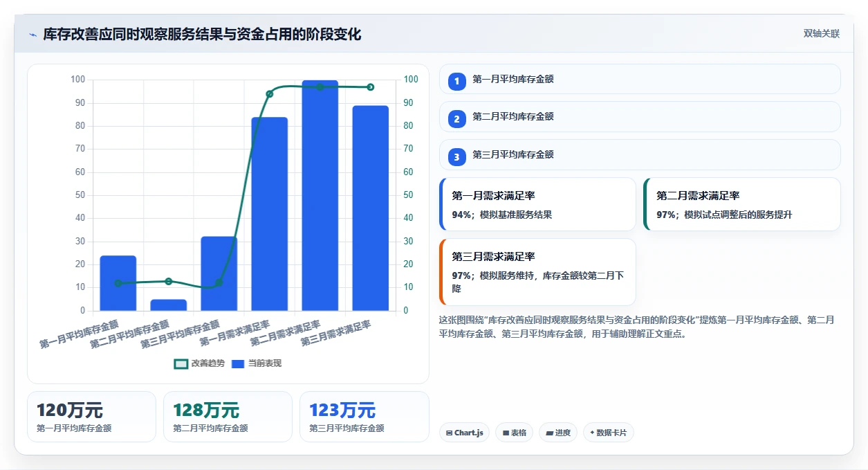Open the 第一月需求满足率 card

[x=537, y=204]
